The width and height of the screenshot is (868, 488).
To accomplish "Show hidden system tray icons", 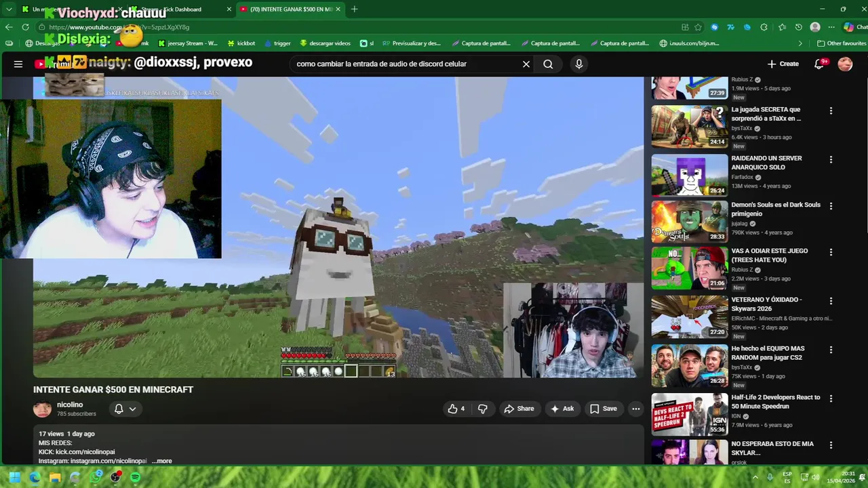I will pyautogui.click(x=755, y=477).
